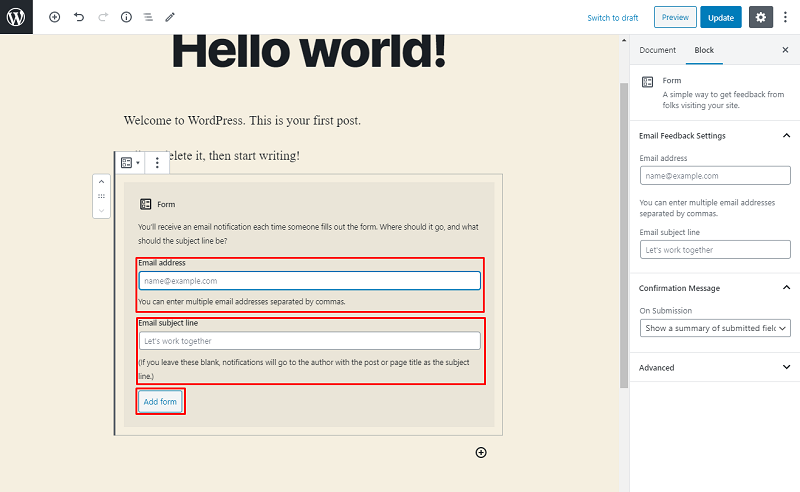Screen dimensions: 800x492
Task: Open the add block inserter in toolbar
Action: [55, 17]
